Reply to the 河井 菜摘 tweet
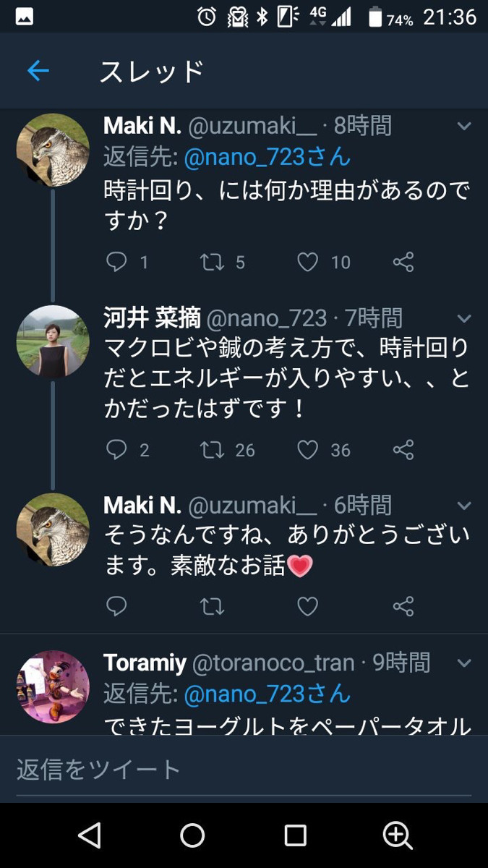 coord(116,450)
